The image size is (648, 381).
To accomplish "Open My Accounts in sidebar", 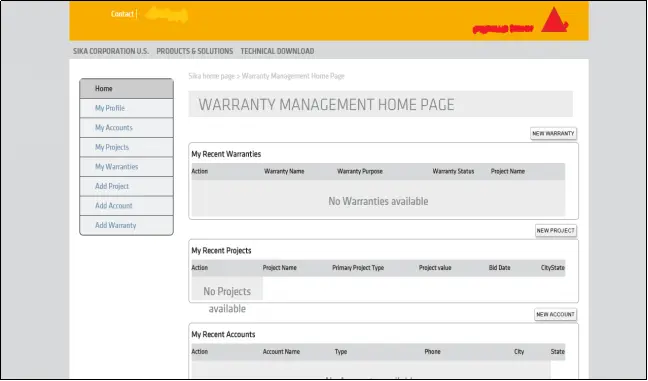I will (126, 128).
